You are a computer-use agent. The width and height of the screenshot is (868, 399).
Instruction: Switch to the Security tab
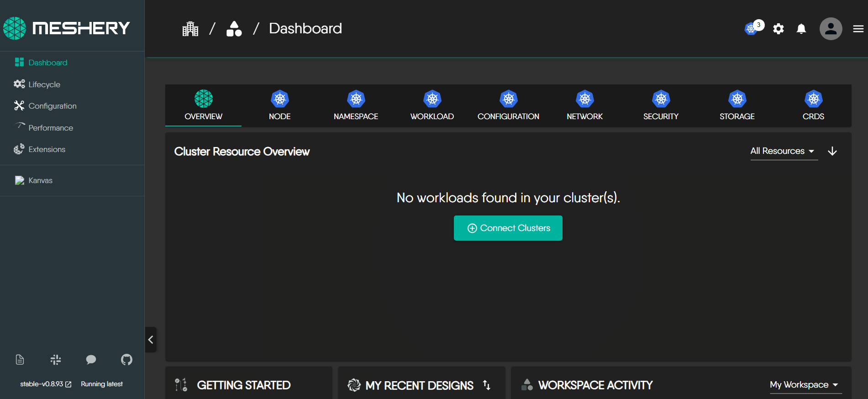661,105
